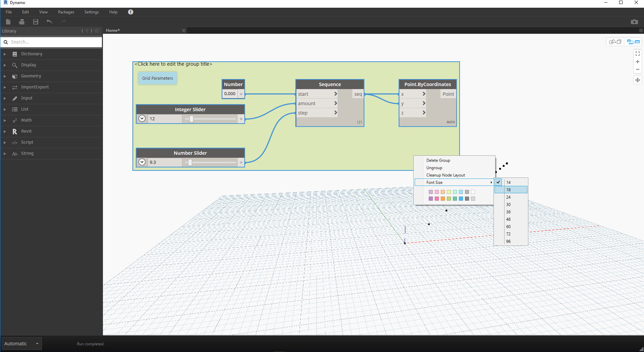Screen dimensions: 644x352
Task: Choose Cleanup Node Layout from context menu
Action: coord(446,175)
